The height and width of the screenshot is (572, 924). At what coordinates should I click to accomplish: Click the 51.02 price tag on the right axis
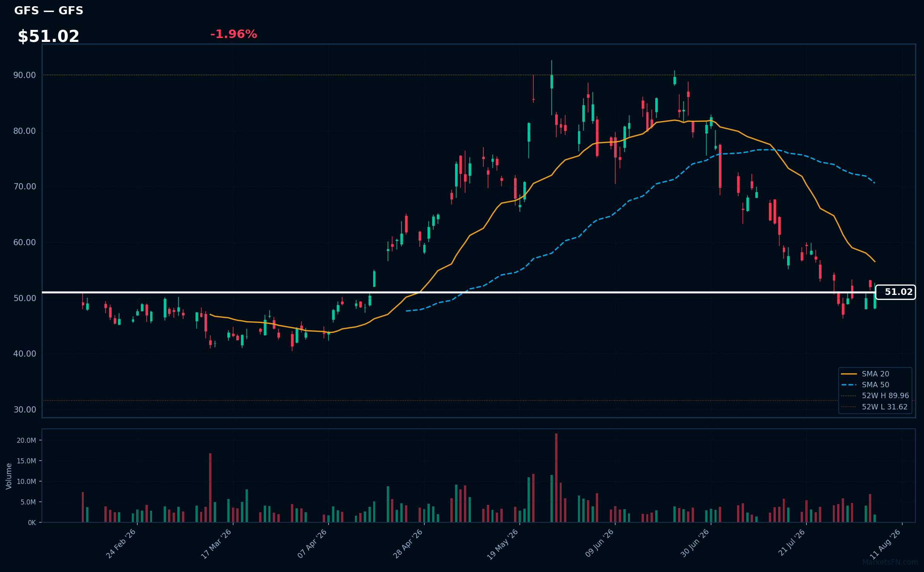895,292
